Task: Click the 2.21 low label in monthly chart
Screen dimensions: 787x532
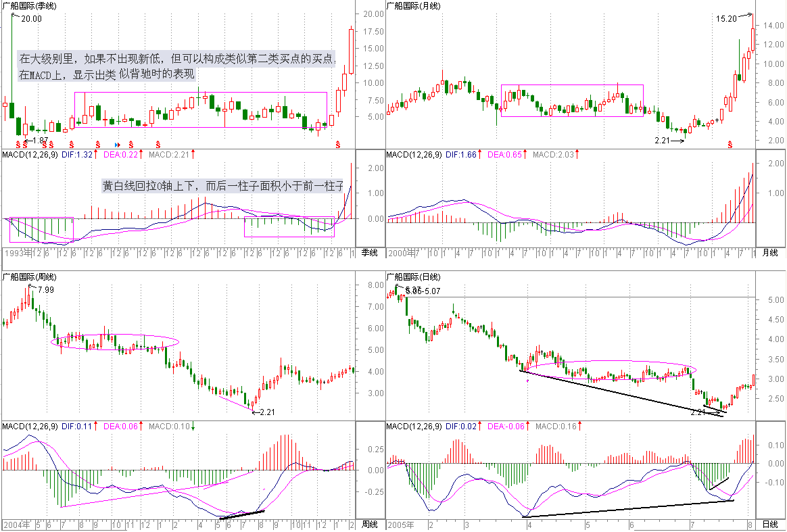Action: (664, 141)
